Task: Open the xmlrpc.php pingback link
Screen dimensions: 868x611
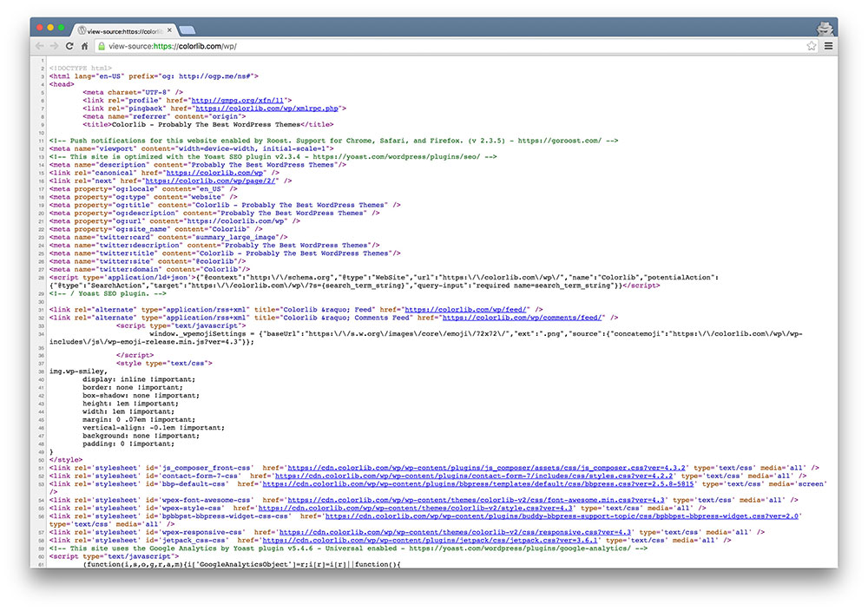Action: [x=268, y=108]
